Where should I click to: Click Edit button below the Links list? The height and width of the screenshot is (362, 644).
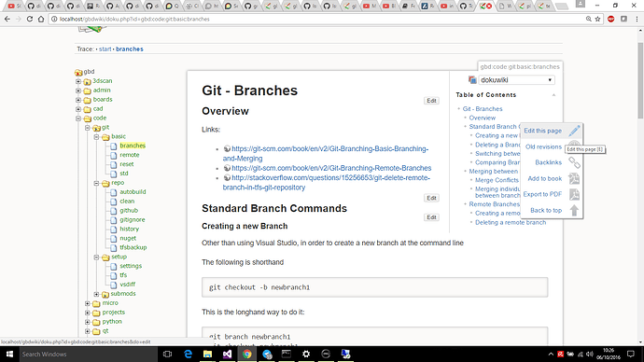(431, 198)
